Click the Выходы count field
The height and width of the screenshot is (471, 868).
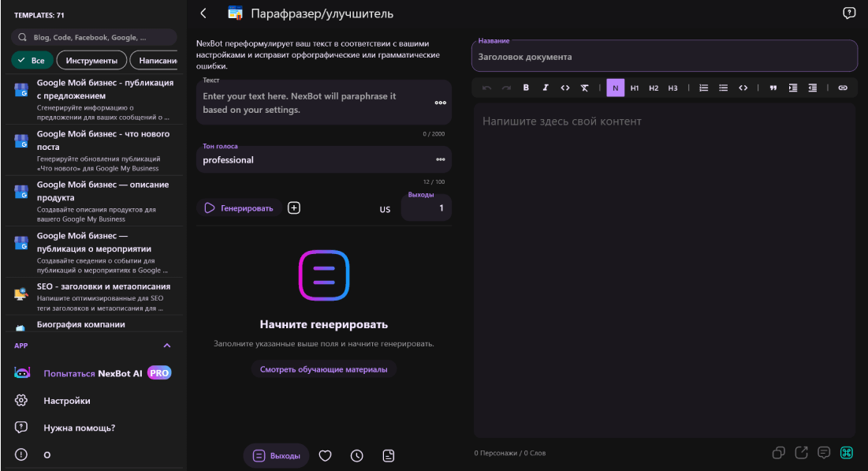click(427, 207)
